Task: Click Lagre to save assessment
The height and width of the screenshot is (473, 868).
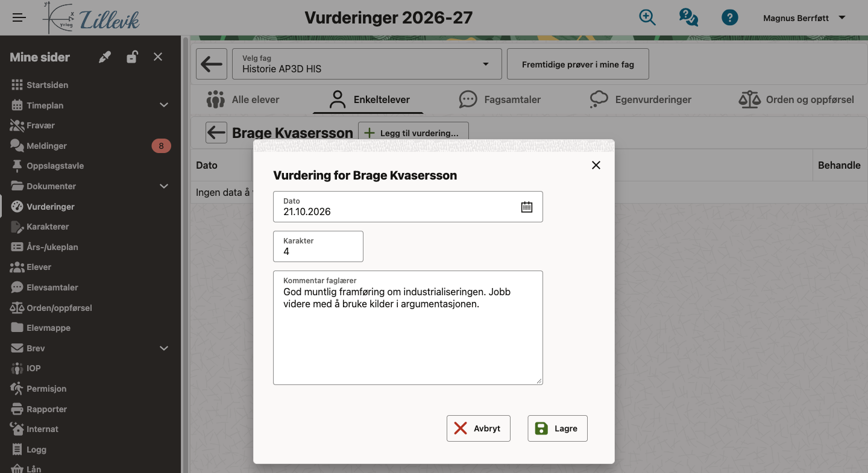Action: tap(558, 428)
